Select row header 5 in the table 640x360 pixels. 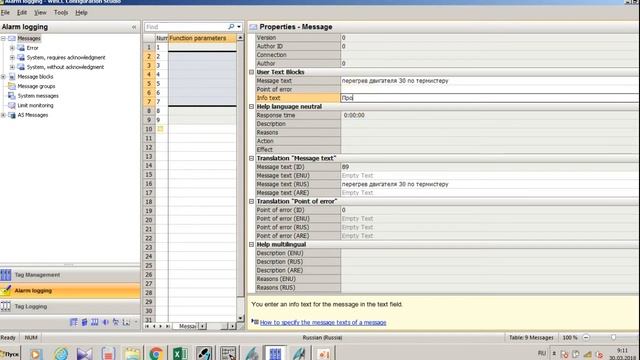click(x=149, y=84)
